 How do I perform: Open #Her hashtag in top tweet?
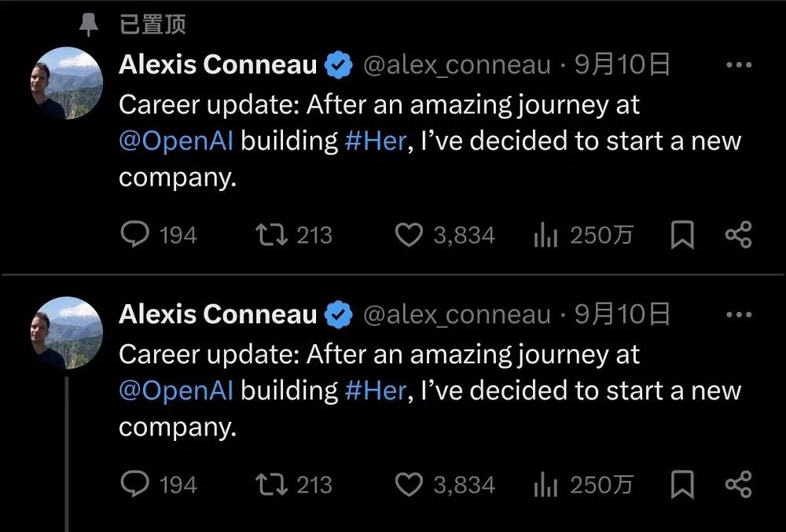click(376, 141)
